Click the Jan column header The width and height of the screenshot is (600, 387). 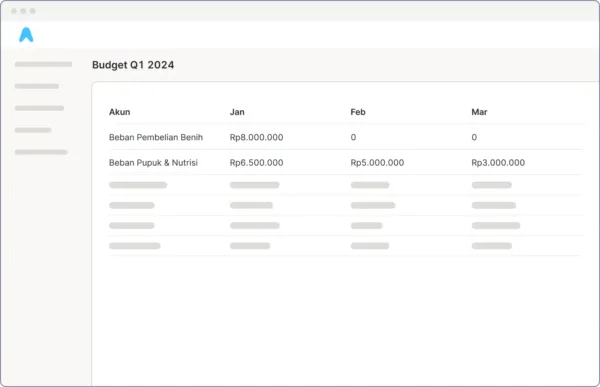coord(237,112)
